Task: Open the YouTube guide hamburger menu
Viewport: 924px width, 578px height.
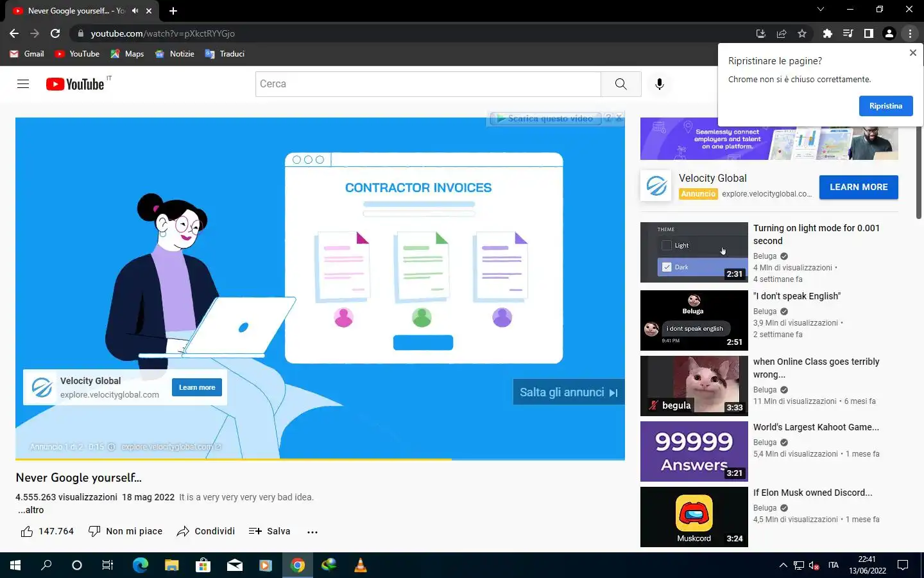Action: 23,84
